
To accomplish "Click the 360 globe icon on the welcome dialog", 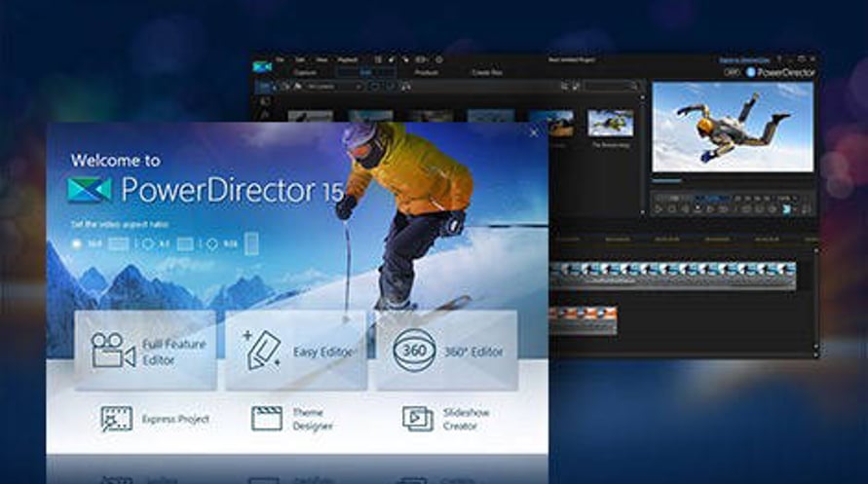I will [413, 351].
